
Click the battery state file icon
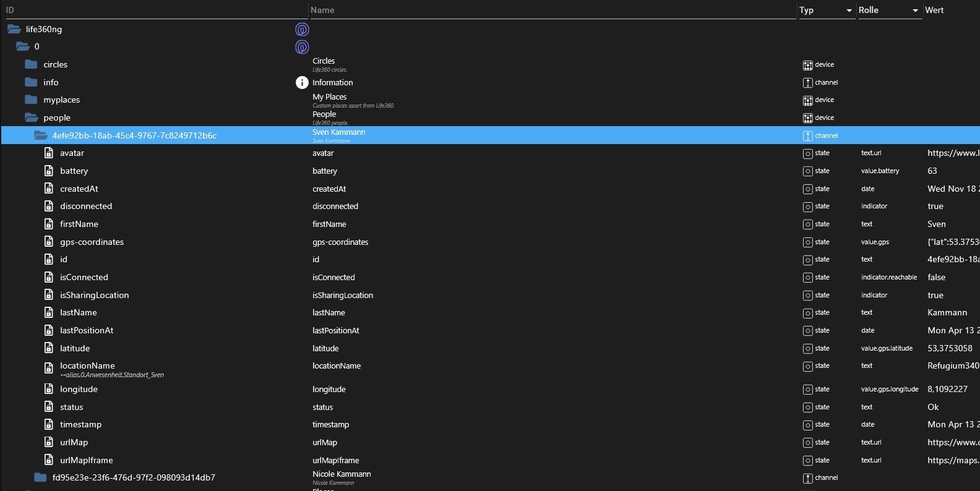tap(49, 171)
